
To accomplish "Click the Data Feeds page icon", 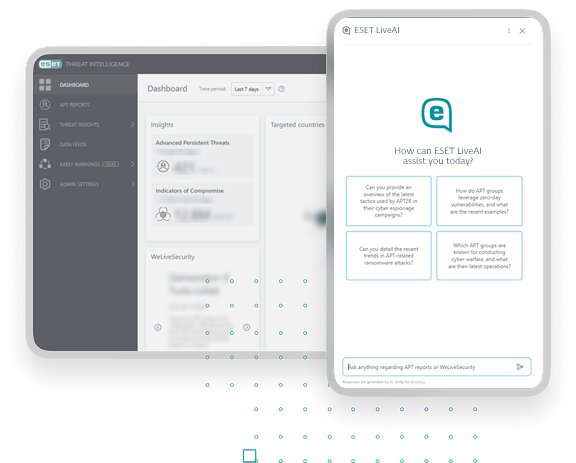I will pos(45,144).
